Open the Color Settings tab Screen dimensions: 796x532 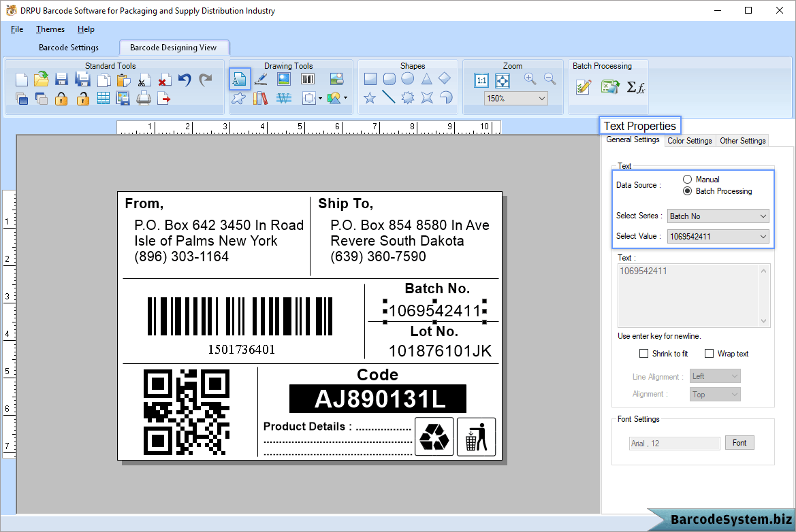(x=689, y=140)
